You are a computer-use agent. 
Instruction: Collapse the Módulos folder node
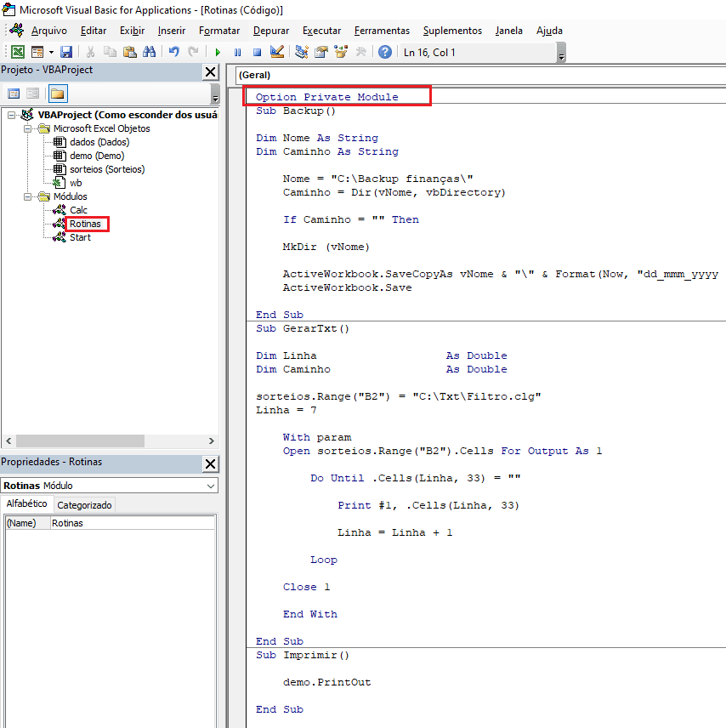29,196
